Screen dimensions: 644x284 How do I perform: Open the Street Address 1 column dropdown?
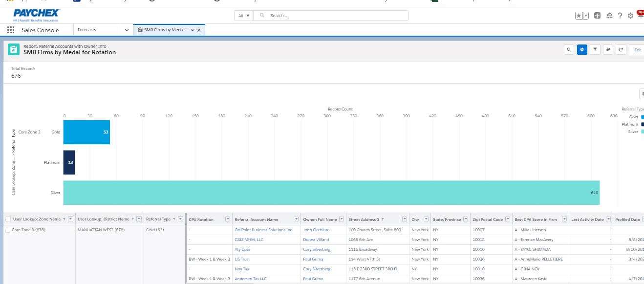click(404, 219)
